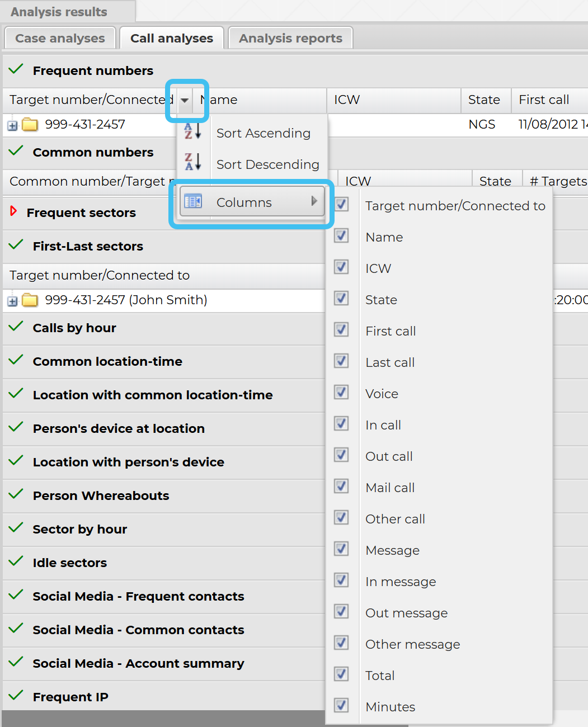
Task: Toggle the Minutes column checkbox
Action: tap(341, 706)
